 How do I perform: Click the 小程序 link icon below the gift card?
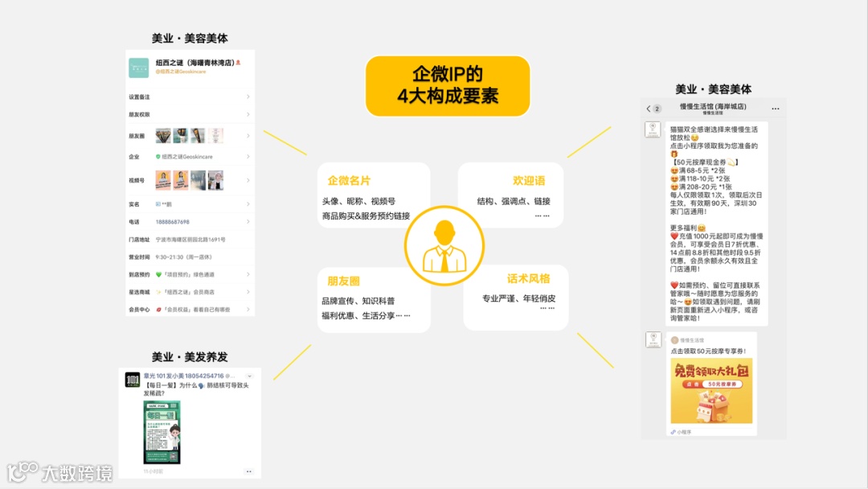pyautogui.click(x=674, y=432)
